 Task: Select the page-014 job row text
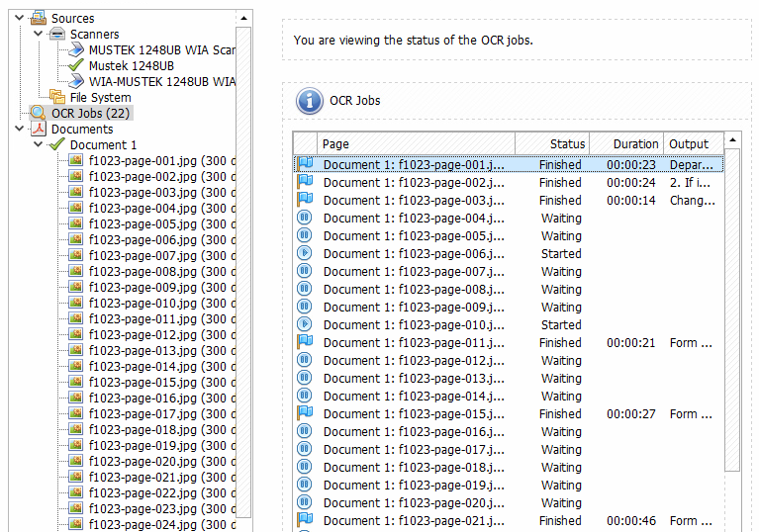414,397
